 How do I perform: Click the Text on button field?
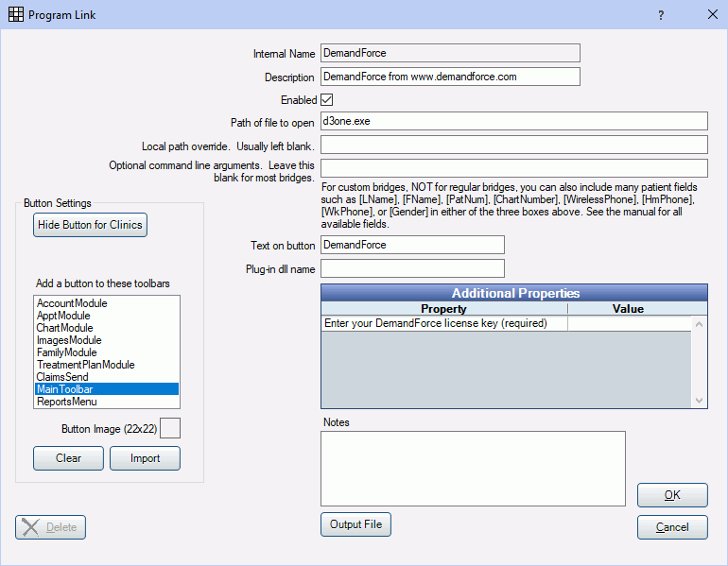(412, 245)
